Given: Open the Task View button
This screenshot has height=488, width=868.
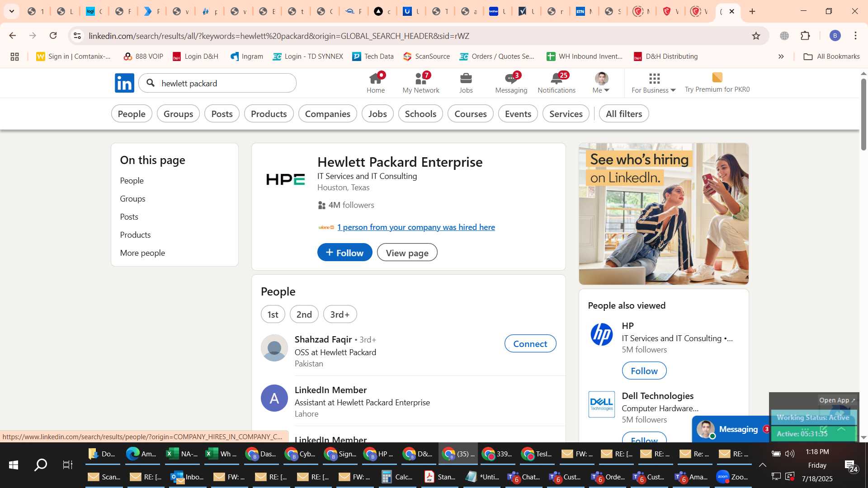Looking at the screenshot, I should tap(68, 465).
